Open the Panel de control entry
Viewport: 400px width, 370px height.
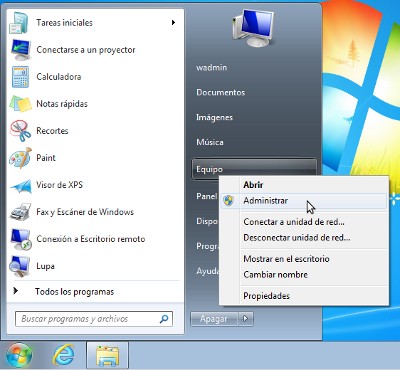click(207, 196)
